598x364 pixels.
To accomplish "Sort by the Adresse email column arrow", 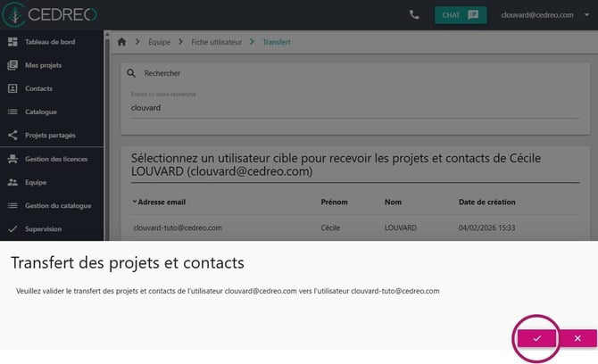I will 134,202.
